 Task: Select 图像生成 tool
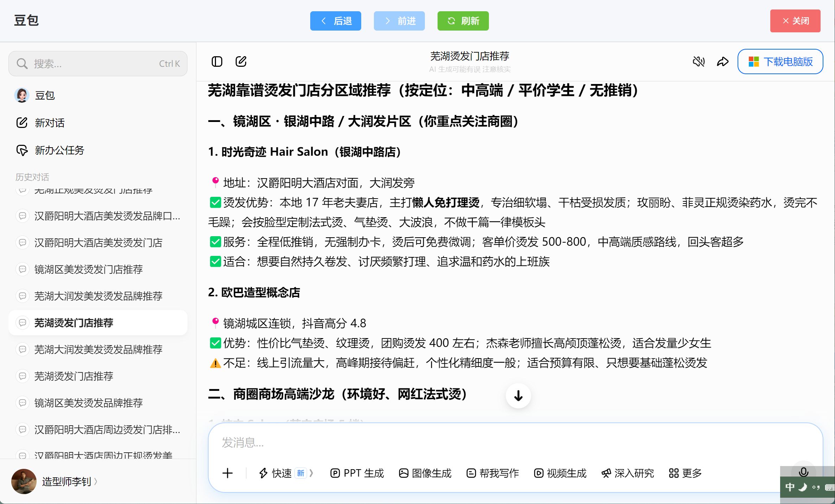pyautogui.click(x=425, y=473)
